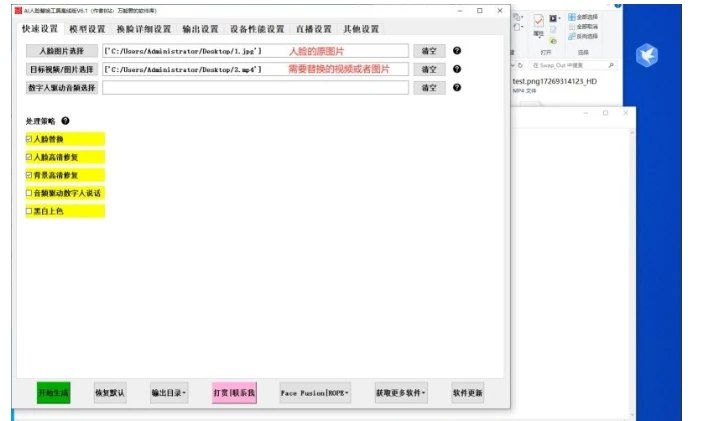Image resolution: width=720 pixels, height=421 pixels.
Task: Open help for face image selection
Action: coord(456,51)
